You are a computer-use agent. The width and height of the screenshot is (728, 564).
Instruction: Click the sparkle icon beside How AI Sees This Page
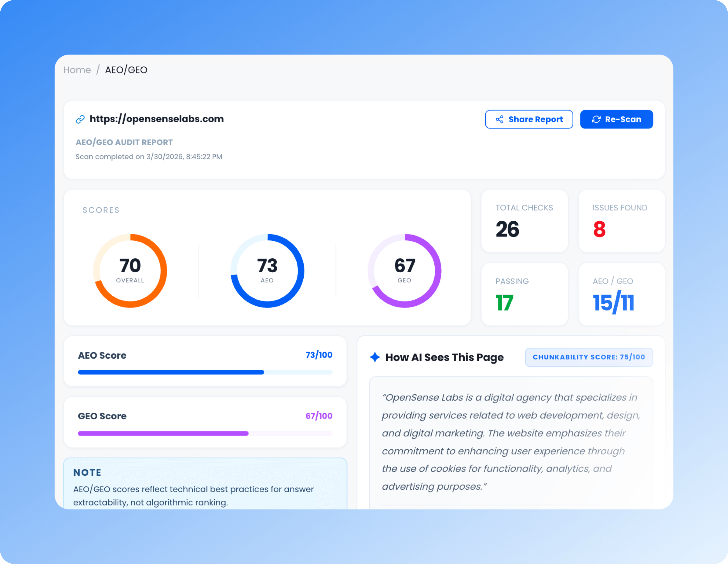point(375,357)
